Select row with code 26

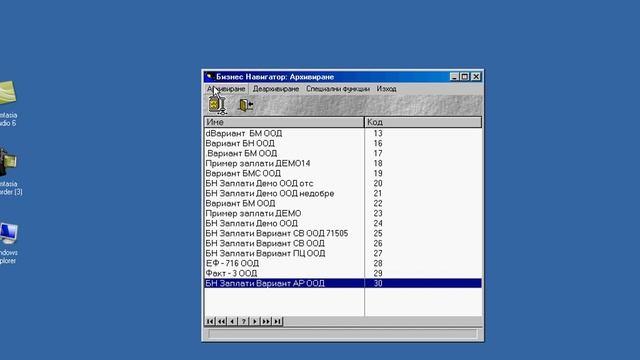pyautogui.click(x=343, y=243)
